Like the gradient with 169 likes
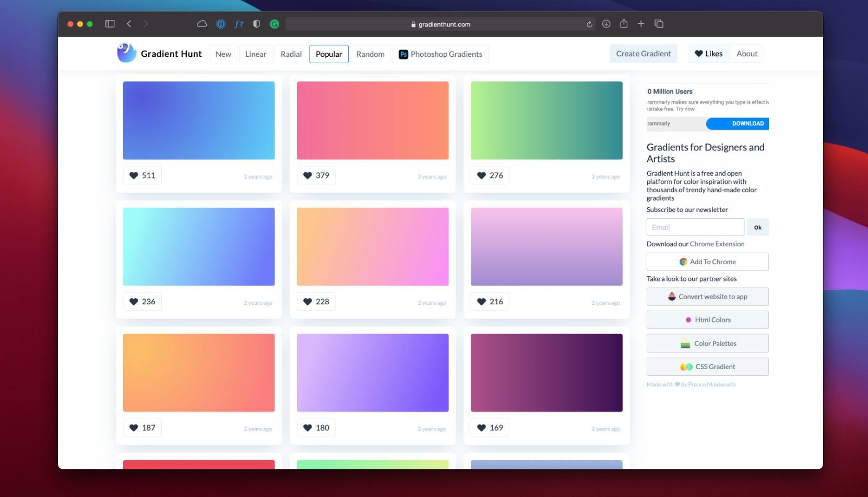868x497 pixels. point(490,428)
